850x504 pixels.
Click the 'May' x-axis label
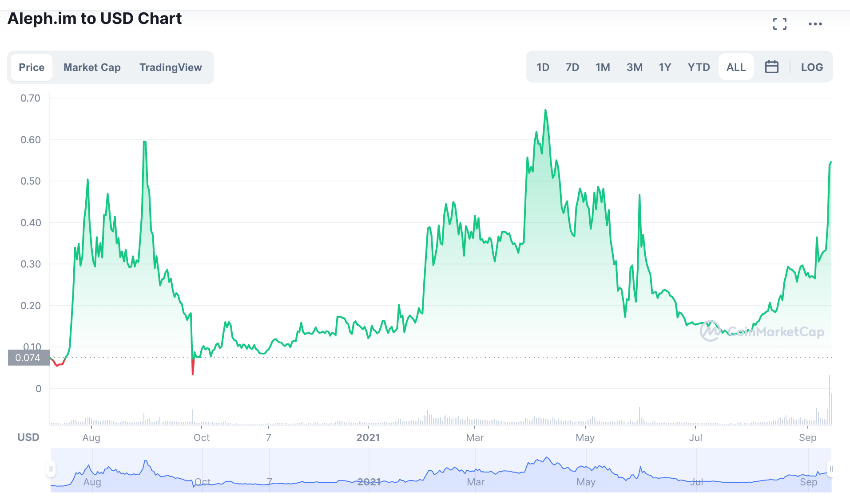coord(585,438)
